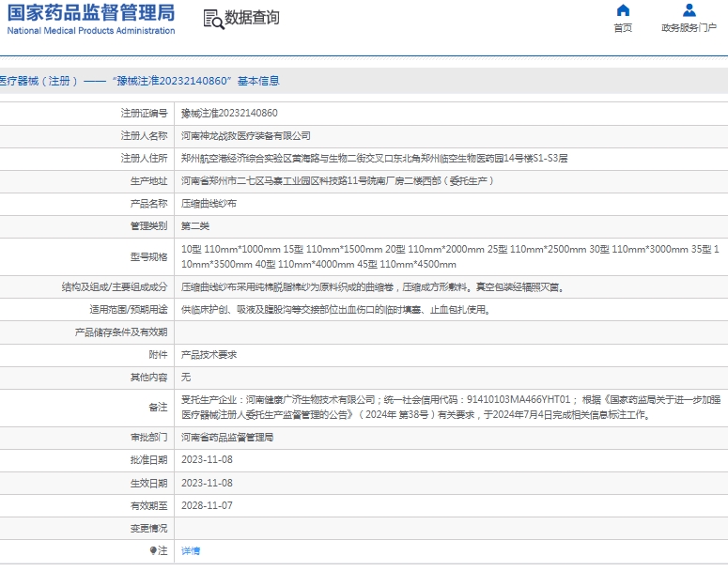Screen dimensions: 728x571
Task: Click the home icon above 首页
Action: pyautogui.click(x=623, y=10)
